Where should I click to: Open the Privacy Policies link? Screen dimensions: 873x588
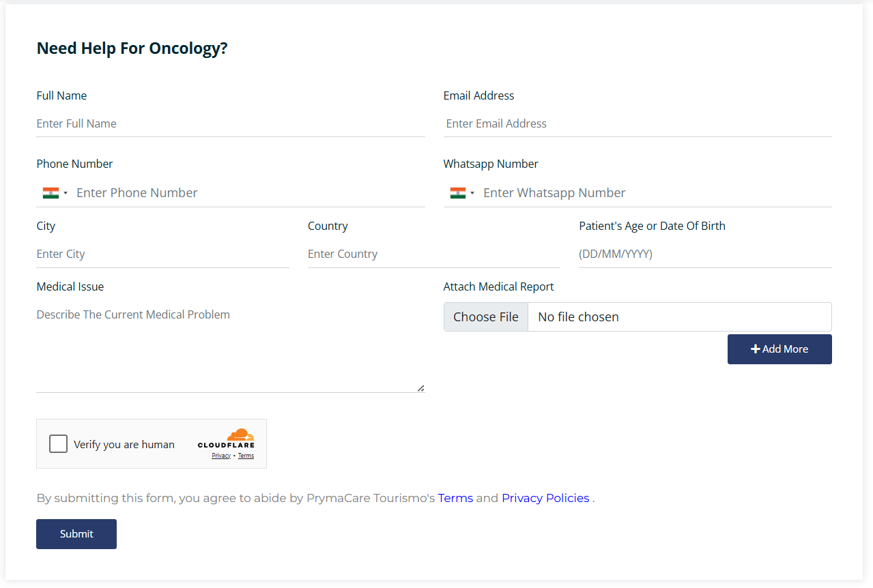tap(545, 498)
